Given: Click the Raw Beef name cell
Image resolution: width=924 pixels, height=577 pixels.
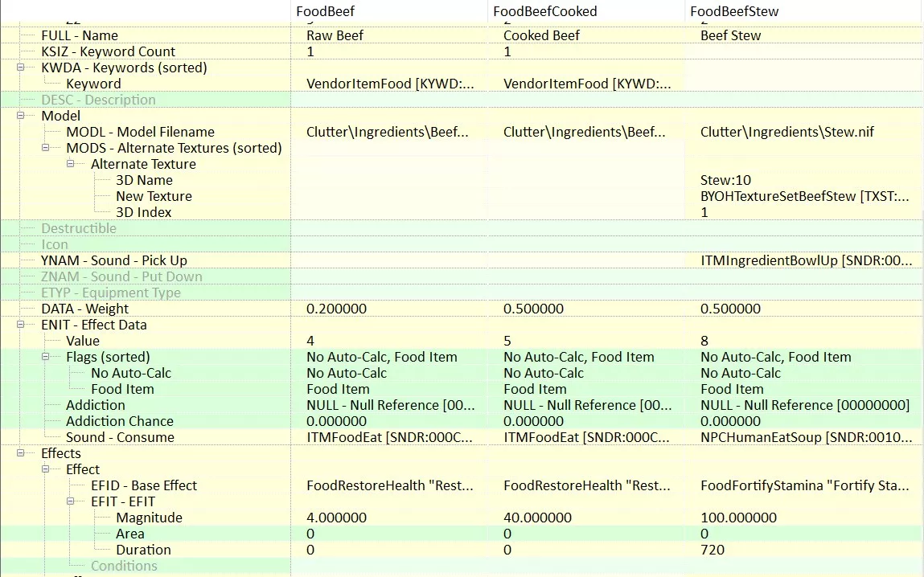Looking at the screenshot, I should (335, 35).
